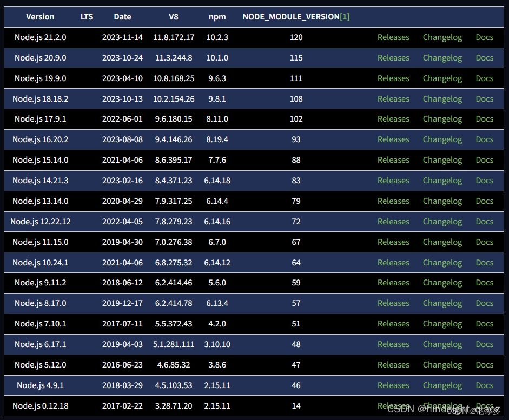
Task: Open Changelog for Node.js 20.9.0
Action: [442, 58]
